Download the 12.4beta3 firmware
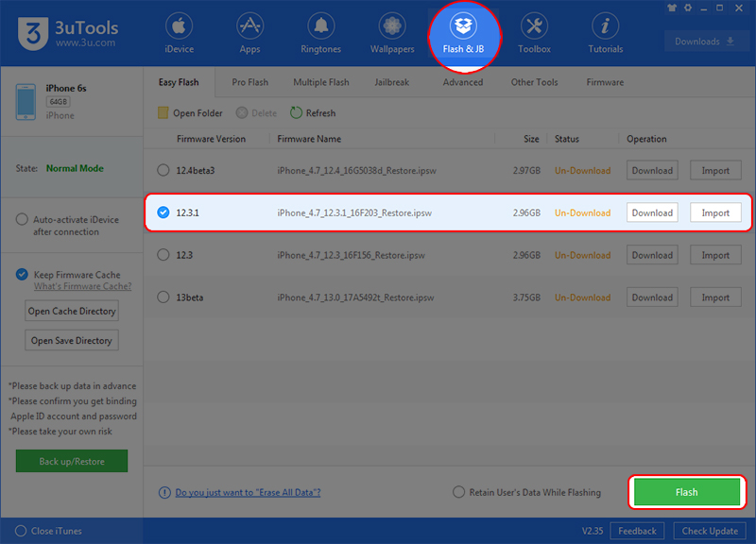756x544 pixels. (x=652, y=171)
